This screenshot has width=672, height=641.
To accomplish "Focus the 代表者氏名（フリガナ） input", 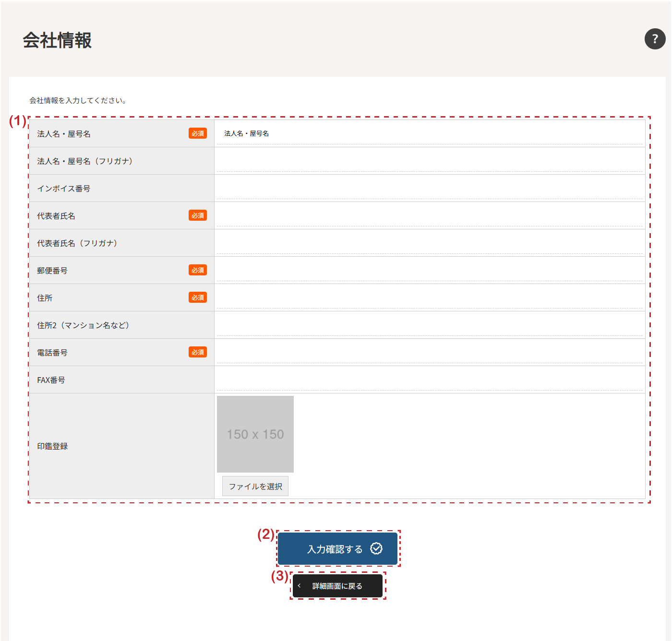I will (429, 243).
